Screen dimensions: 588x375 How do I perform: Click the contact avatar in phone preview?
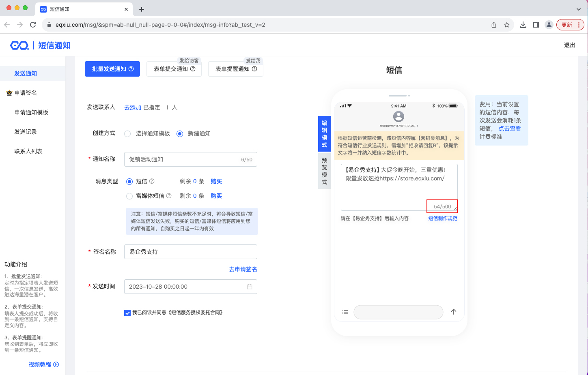[399, 117]
